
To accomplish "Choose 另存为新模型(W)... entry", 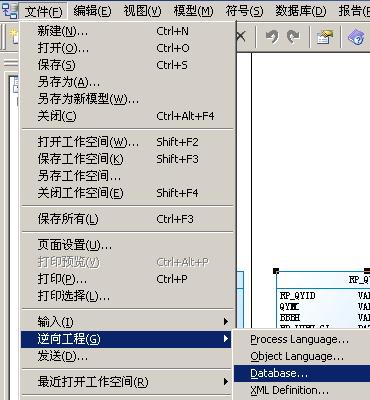I will pos(127,99).
